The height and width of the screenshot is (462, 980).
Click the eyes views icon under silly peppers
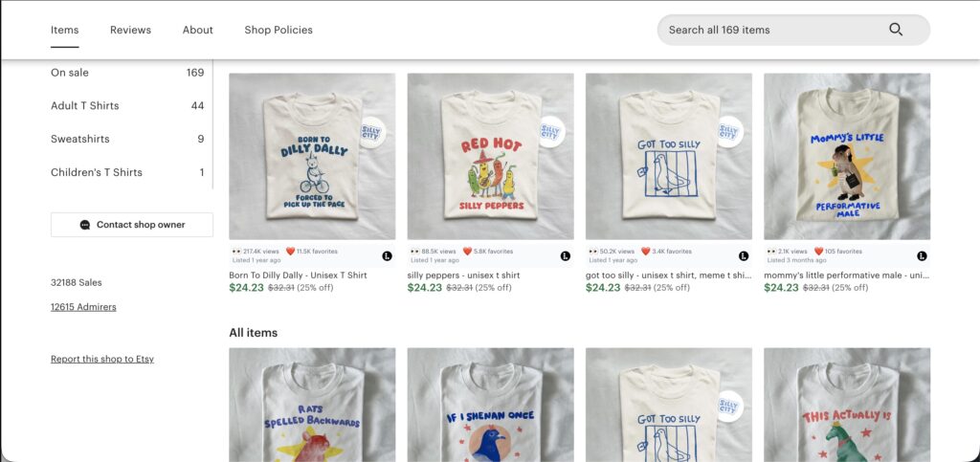pyautogui.click(x=414, y=252)
